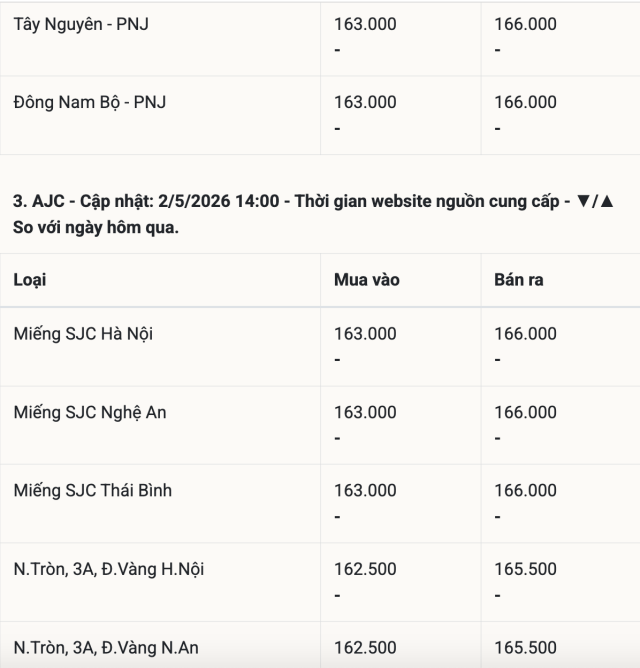Click the Bán ra column header

pyautogui.click(x=519, y=280)
